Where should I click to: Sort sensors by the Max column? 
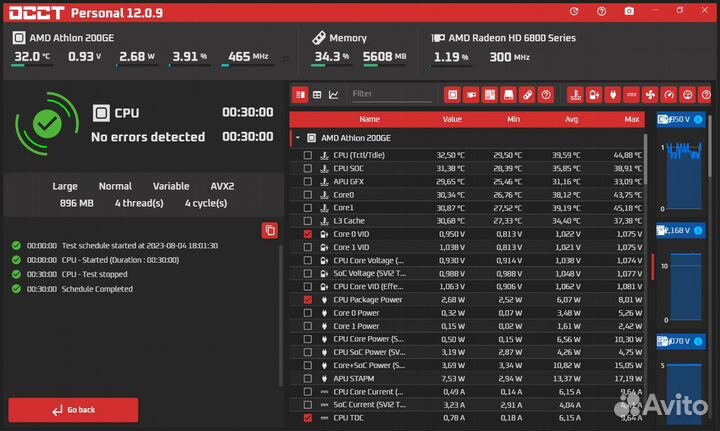pyautogui.click(x=631, y=119)
